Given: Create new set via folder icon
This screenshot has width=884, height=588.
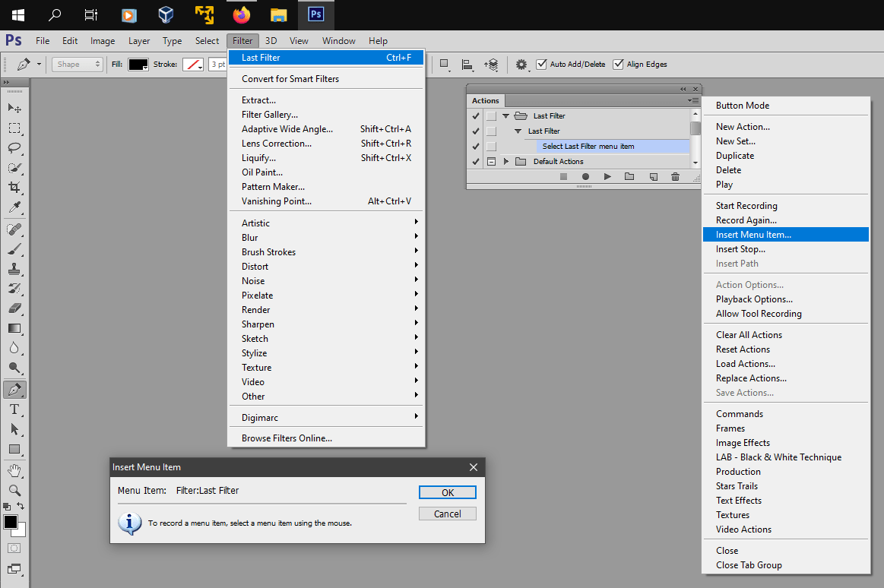Looking at the screenshot, I should point(629,177).
